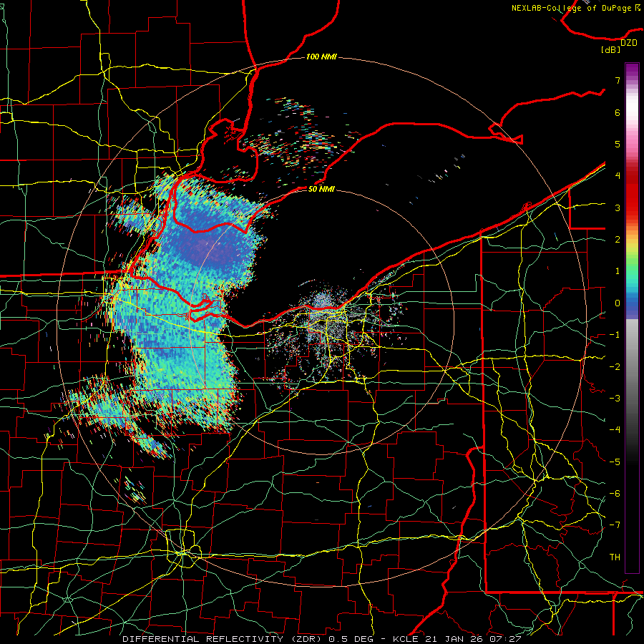This screenshot has height=644, width=644.
Task: Click the -2 value on color scale
Action: tap(615, 366)
